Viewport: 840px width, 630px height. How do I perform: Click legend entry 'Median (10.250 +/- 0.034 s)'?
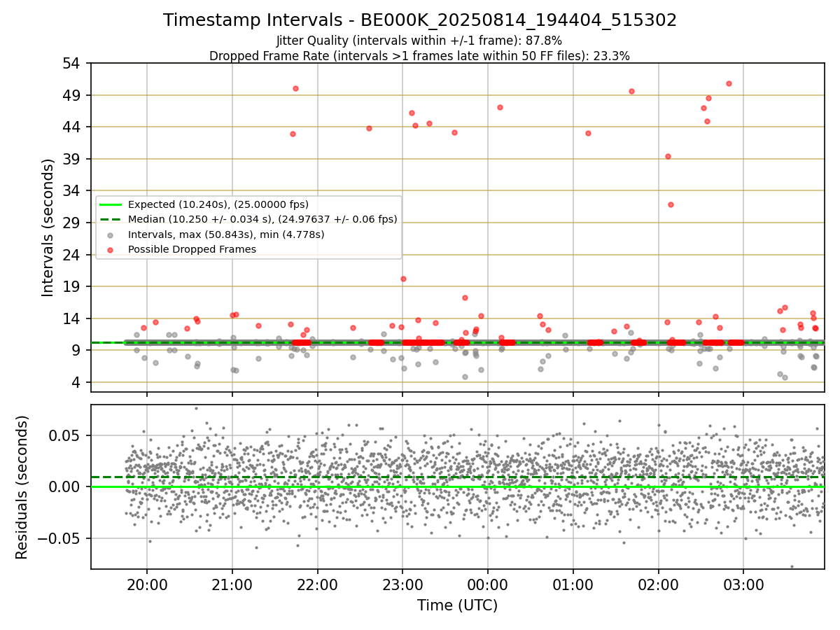coord(262,219)
